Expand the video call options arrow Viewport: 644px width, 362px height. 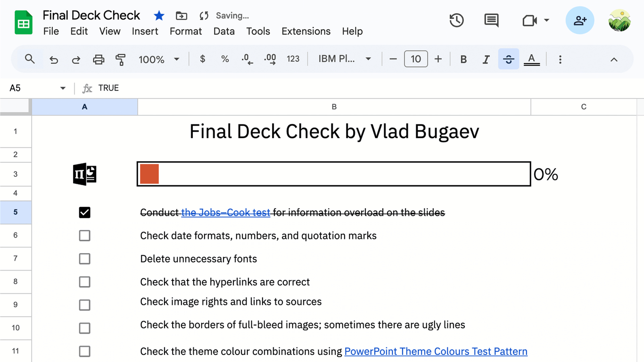pos(546,20)
